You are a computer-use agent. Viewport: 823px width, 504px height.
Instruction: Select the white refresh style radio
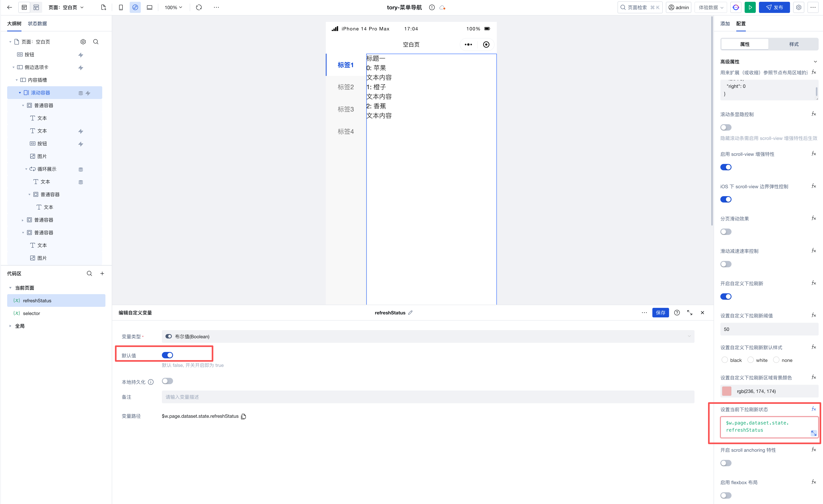(x=751, y=360)
